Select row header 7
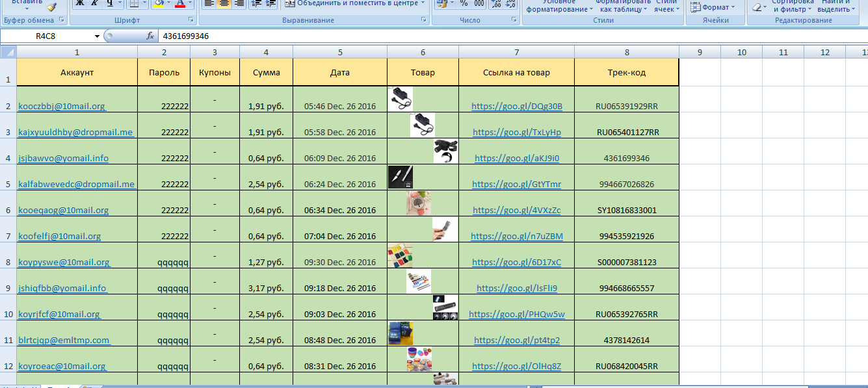The height and width of the screenshot is (388, 868). click(8, 229)
